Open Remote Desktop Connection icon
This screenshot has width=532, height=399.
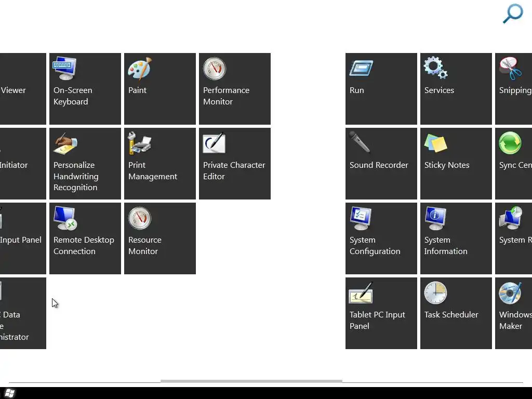point(65,218)
